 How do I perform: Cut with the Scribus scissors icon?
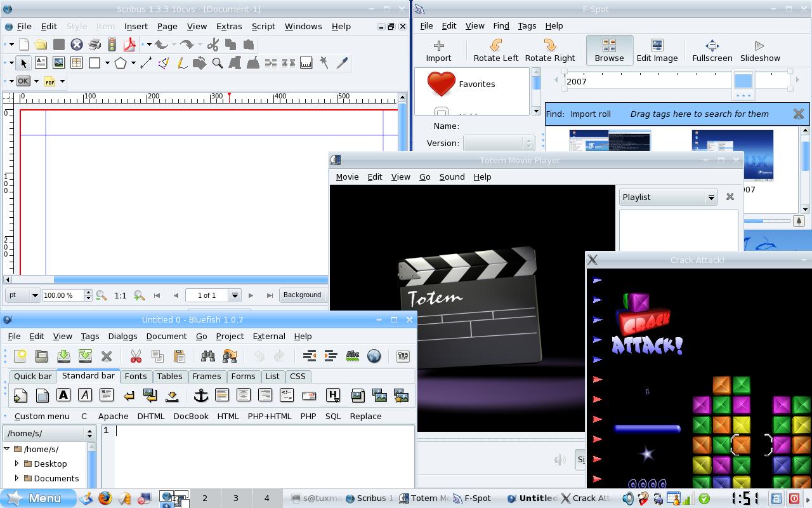[x=213, y=44]
